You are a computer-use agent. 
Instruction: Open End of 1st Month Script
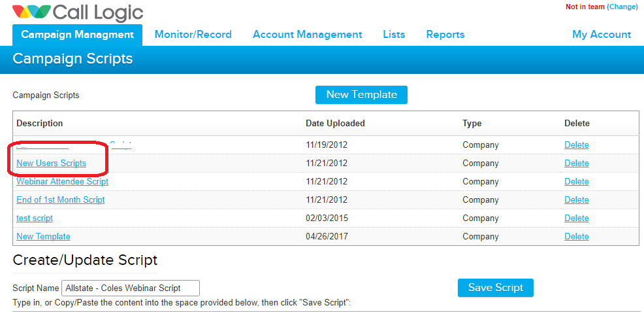coord(60,200)
